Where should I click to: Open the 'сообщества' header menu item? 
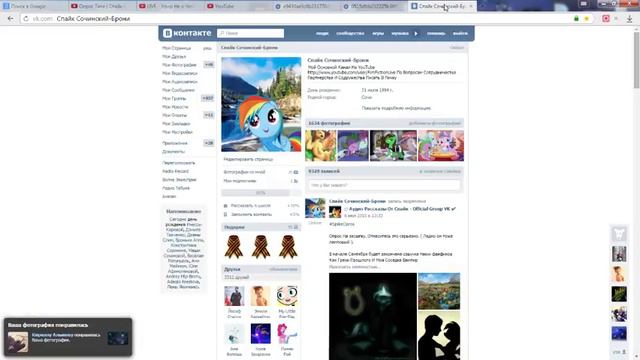point(350,33)
